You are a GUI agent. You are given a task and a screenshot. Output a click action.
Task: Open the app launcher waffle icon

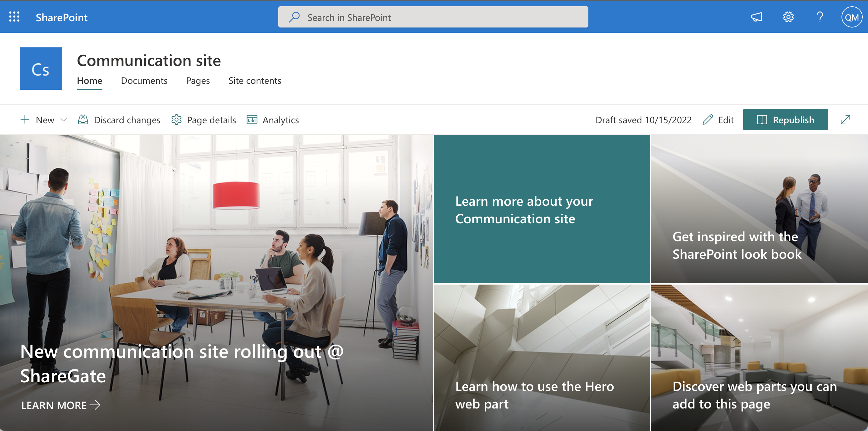point(14,17)
